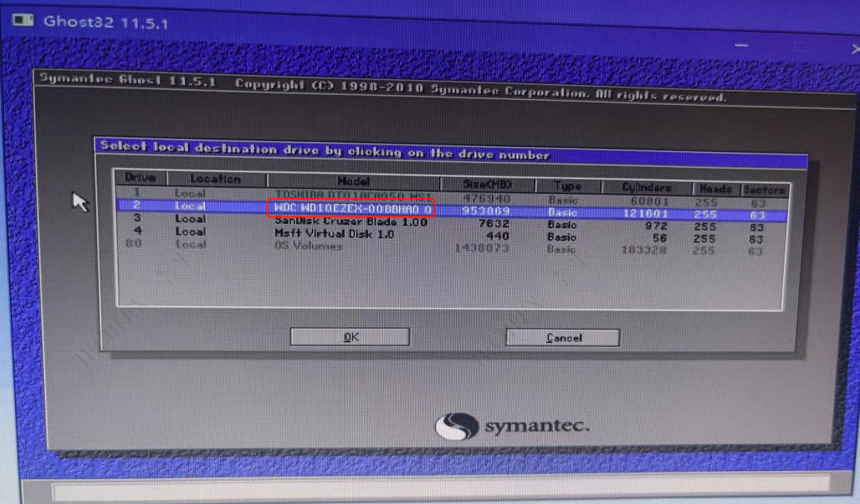Click the Ghost32 title bar icon
860x504 pixels.
(23, 21)
